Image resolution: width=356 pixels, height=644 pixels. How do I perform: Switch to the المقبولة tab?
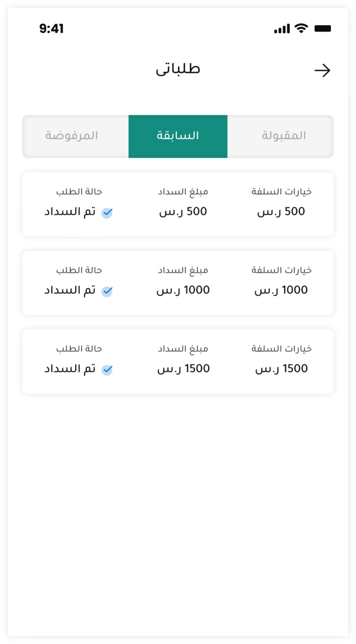pos(283,136)
